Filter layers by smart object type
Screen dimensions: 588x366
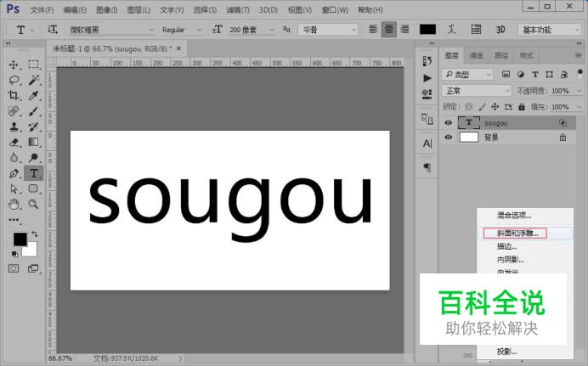tap(564, 74)
